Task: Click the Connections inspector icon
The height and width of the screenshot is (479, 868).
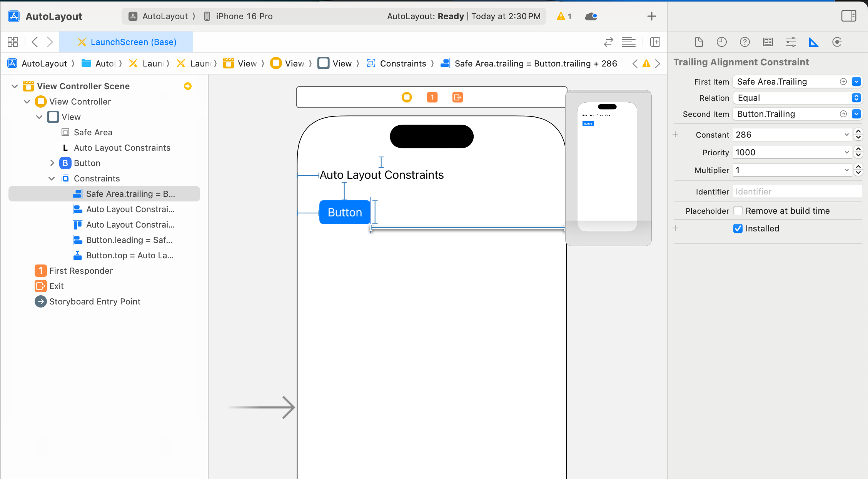Action: coord(837,42)
